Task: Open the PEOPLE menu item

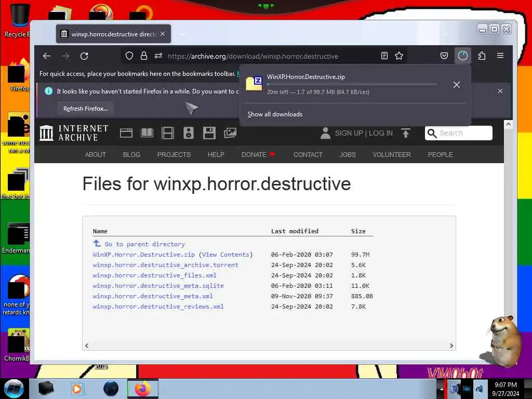Action: point(441,155)
